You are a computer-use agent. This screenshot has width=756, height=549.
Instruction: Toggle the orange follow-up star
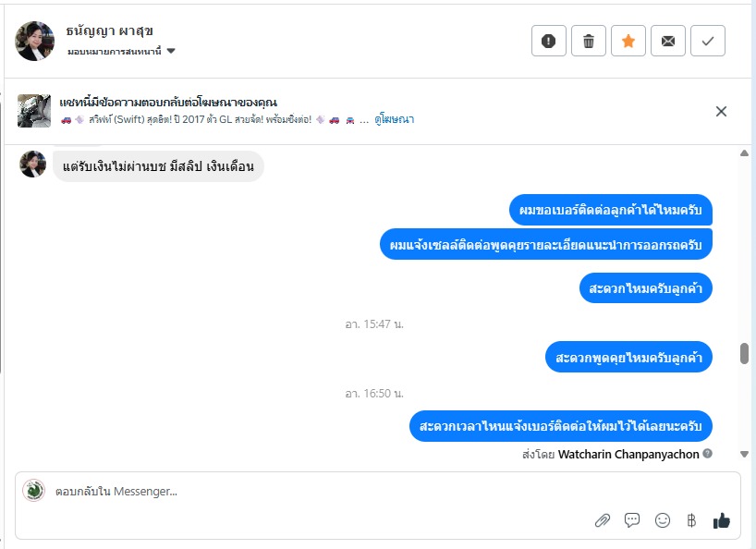(628, 41)
